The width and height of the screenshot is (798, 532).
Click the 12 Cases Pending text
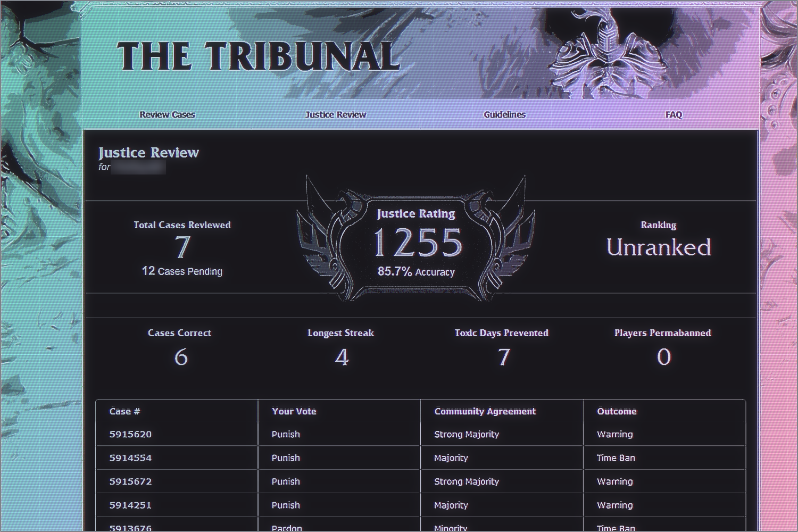[182, 271]
